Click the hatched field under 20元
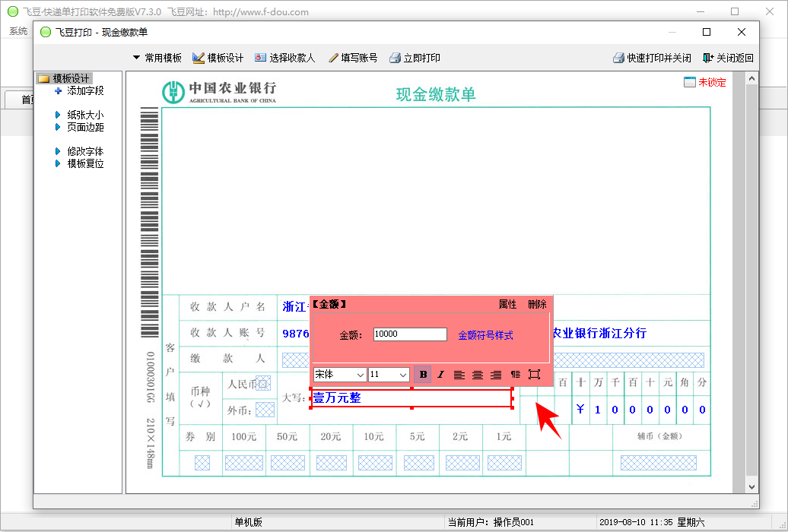Image resolution: width=788 pixels, height=532 pixels. point(331,463)
